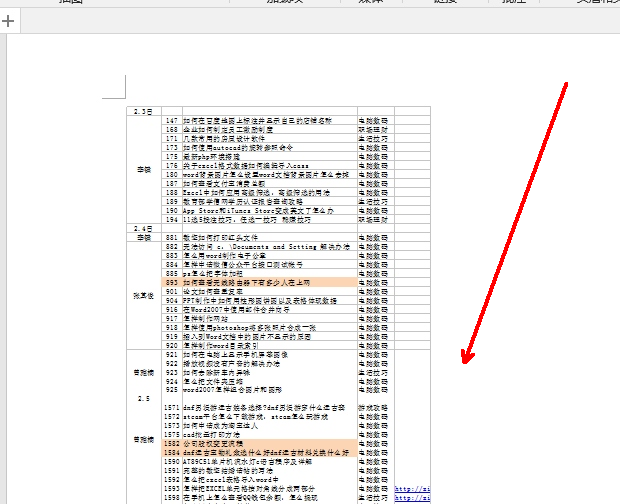Click the row 175 title mentioning php
Screen dimensions: 620x504
click(211, 157)
